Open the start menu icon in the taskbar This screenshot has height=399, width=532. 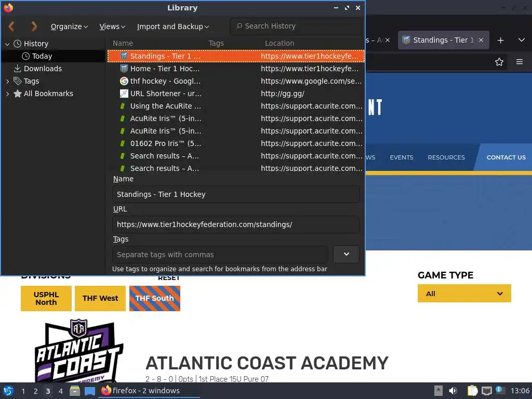pyautogui.click(x=8, y=391)
